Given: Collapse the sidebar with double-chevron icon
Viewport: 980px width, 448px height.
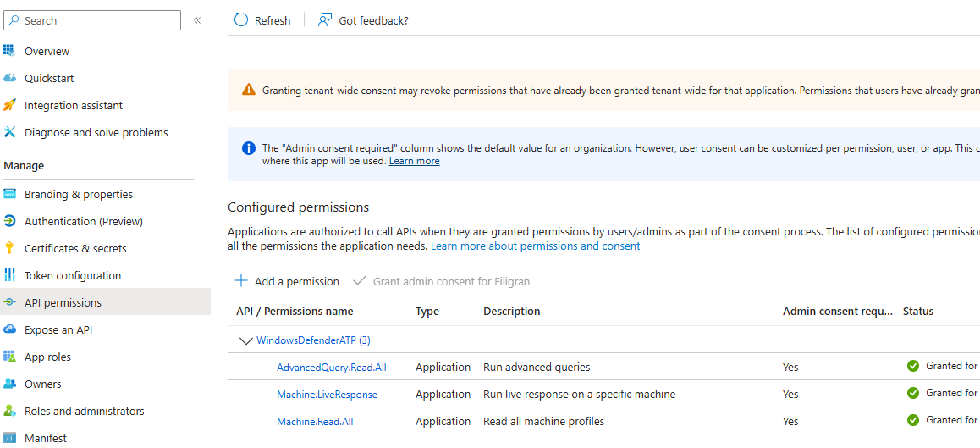Looking at the screenshot, I should pos(197,20).
